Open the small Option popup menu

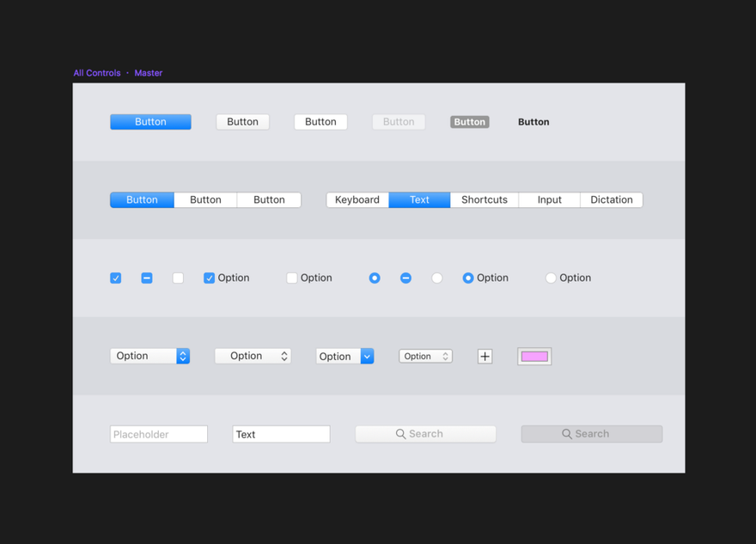pos(425,356)
